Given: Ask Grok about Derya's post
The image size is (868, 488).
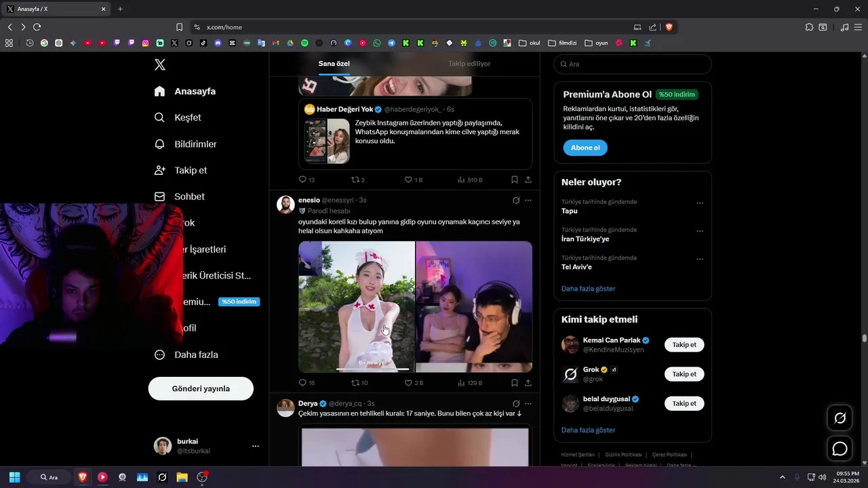Looking at the screenshot, I should [516, 403].
